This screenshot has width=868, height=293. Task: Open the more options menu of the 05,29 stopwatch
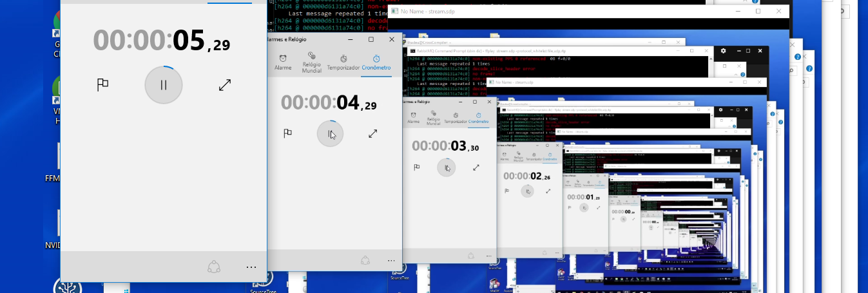pyautogui.click(x=251, y=267)
